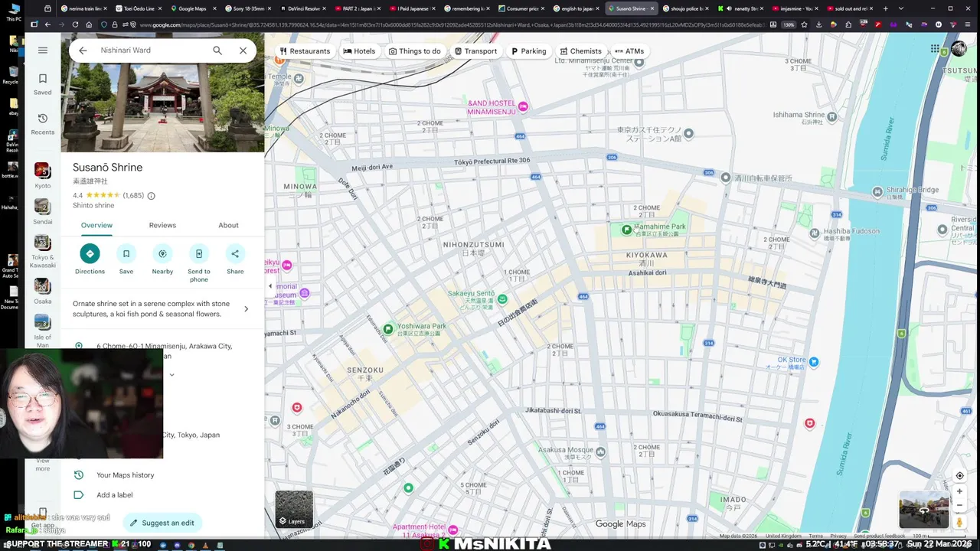Filter map by Transport
980x551 pixels.
[x=475, y=51]
